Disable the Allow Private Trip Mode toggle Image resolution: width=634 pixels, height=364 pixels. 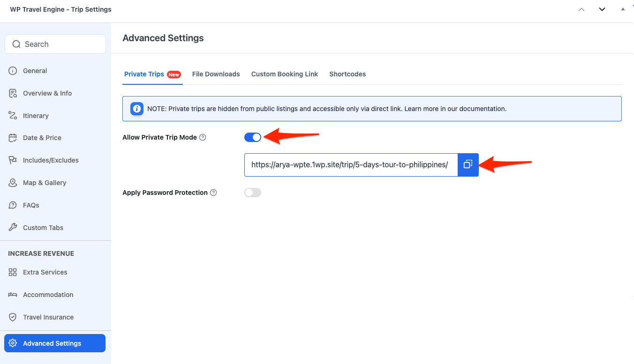click(253, 137)
